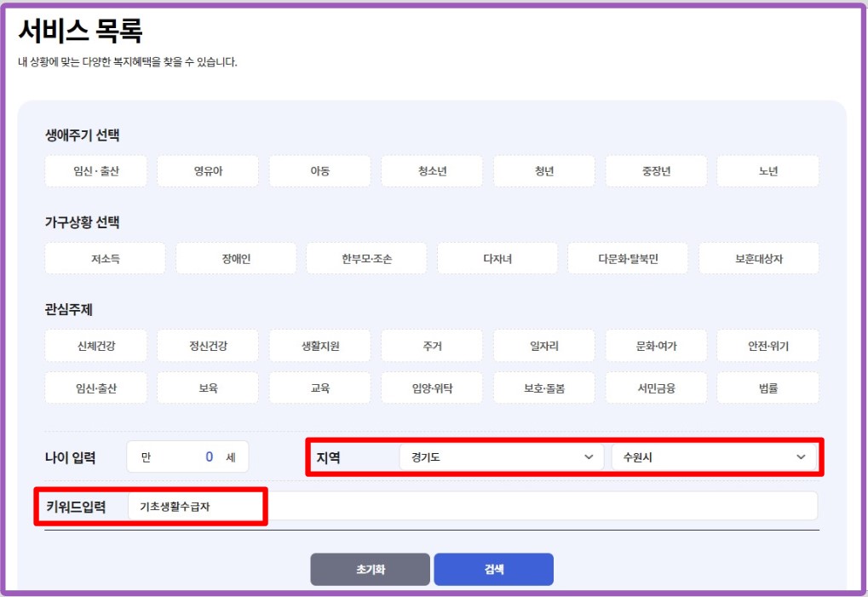The height and width of the screenshot is (597, 868).
Task: Choose 아동 under 생애주기 선택
Action: pyautogui.click(x=320, y=171)
